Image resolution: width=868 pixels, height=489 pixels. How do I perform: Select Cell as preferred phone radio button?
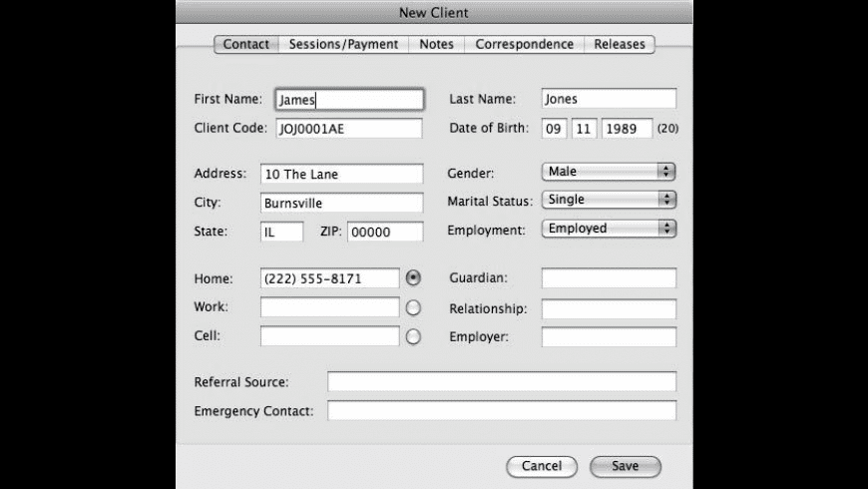tap(413, 336)
